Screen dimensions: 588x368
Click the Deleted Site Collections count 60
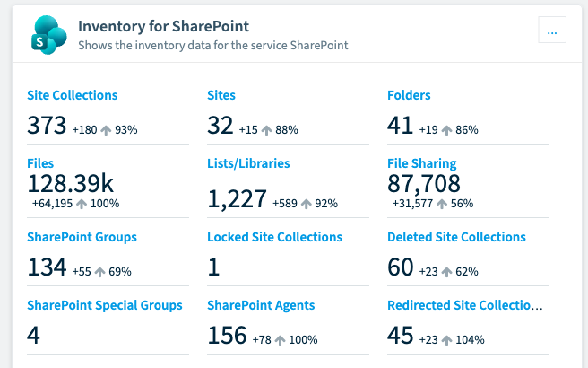pos(401,267)
